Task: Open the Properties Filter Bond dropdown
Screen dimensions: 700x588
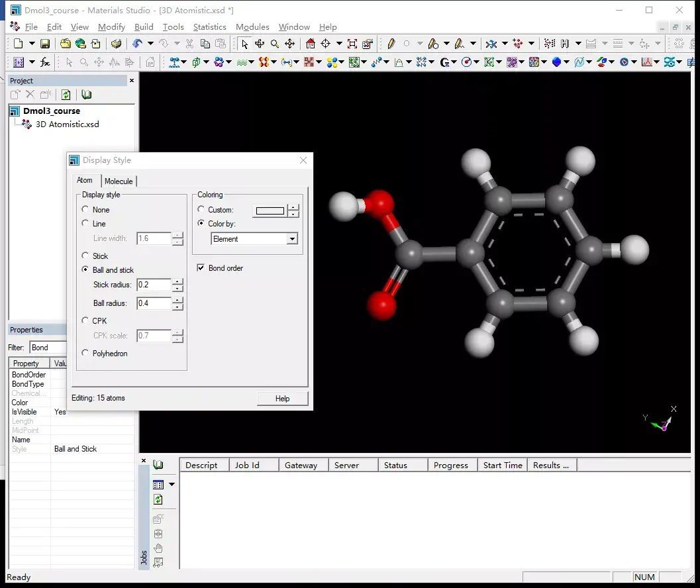Action: (48, 348)
